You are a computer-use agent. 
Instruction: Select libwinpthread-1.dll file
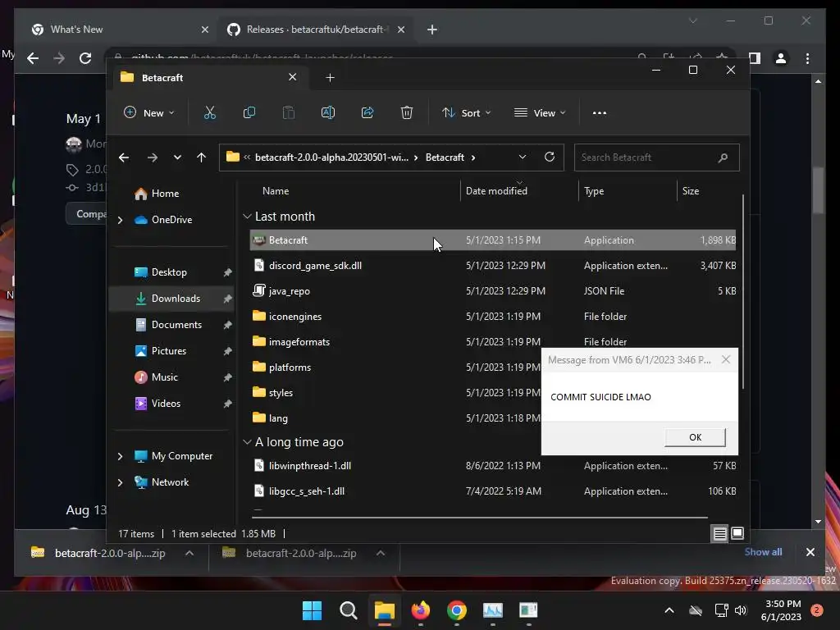click(x=493, y=466)
